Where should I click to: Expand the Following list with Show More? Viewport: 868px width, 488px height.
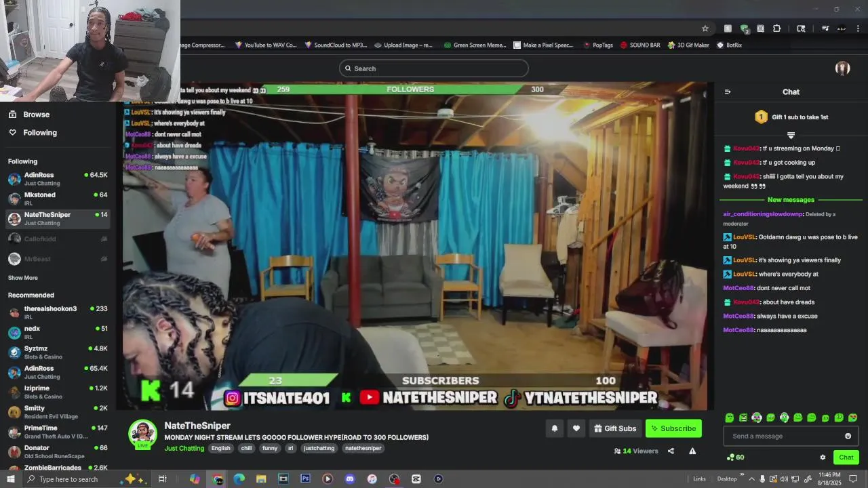coord(23,278)
